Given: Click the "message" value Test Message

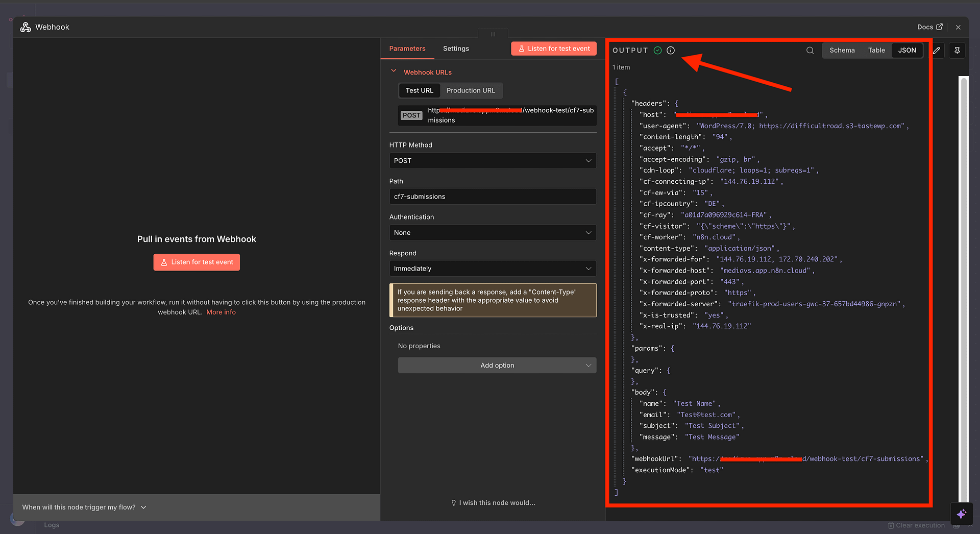Looking at the screenshot, I should pyautogui.click(x=712, y=437).
